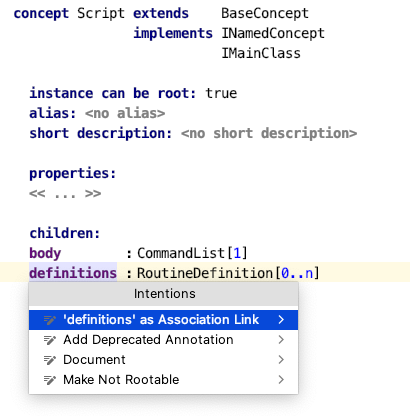Toggle the 'true' value of instance can be root

click(221, 93)
